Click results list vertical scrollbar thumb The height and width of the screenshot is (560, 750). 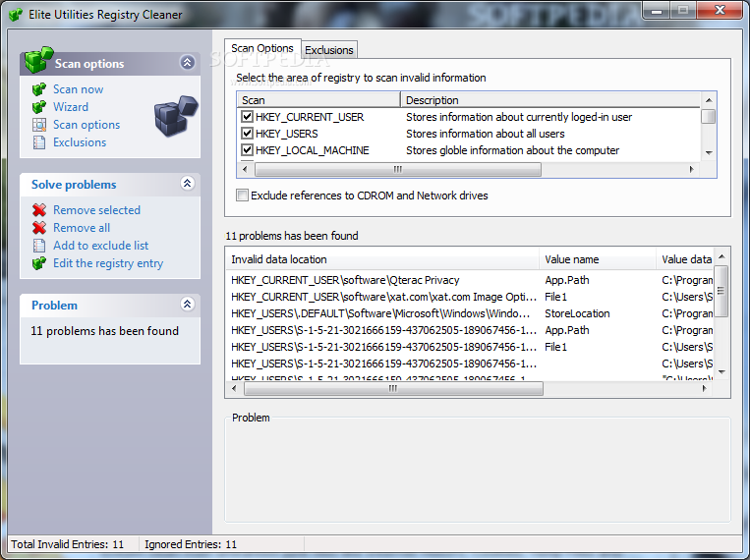pyautogui.click(x=721, y=291)
